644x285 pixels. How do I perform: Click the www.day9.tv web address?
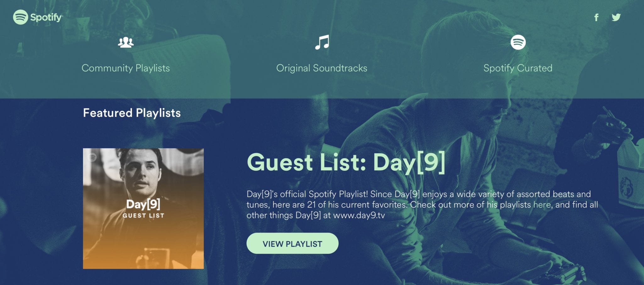(359, 216)
